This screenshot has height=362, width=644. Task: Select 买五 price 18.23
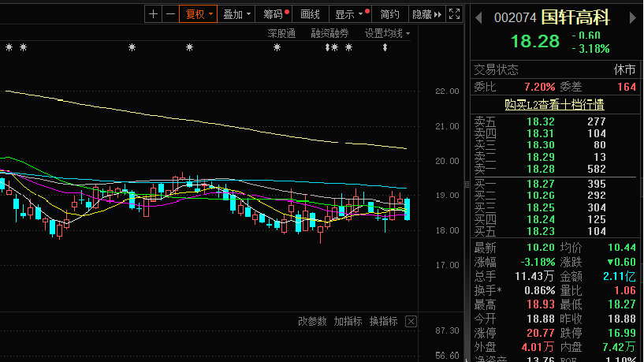(541, 232)
